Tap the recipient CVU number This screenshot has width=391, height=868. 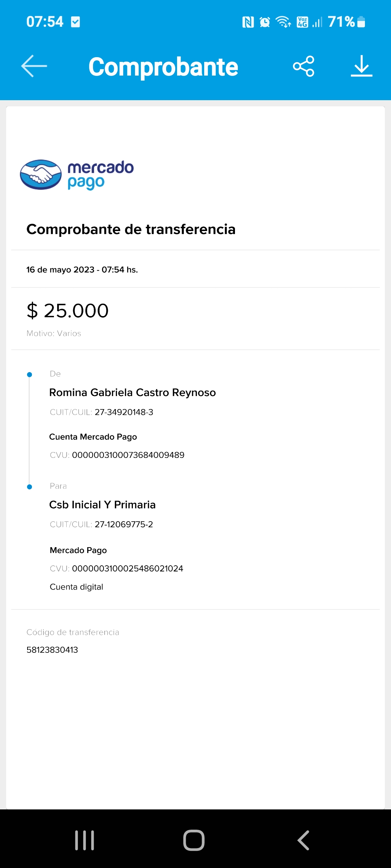(127, 569)
